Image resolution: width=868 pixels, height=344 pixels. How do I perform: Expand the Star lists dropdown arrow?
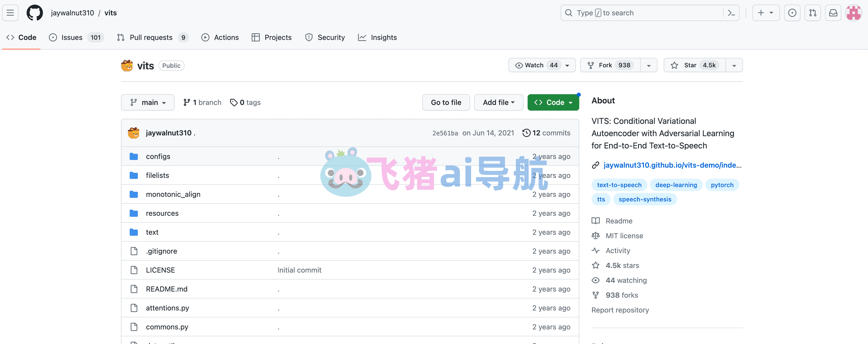(734, 66)
